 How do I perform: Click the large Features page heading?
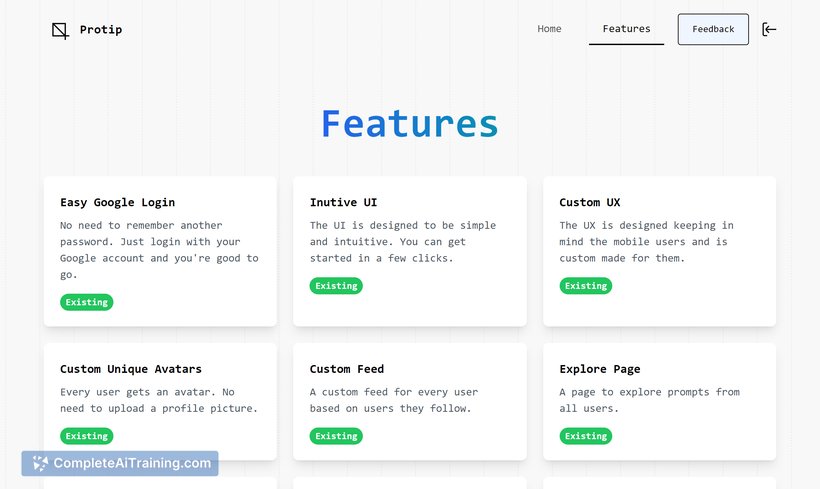[409, 124]
